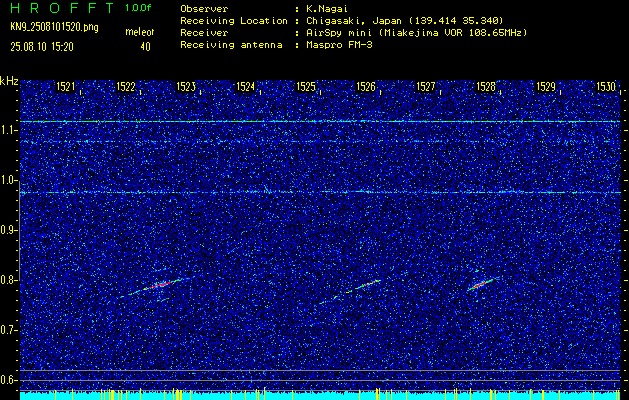The height and width of the screenshot is (400, 629).
Task: Click the bright meteor echo near 1528
Action: pyautogui.click(x=481, y=284)
